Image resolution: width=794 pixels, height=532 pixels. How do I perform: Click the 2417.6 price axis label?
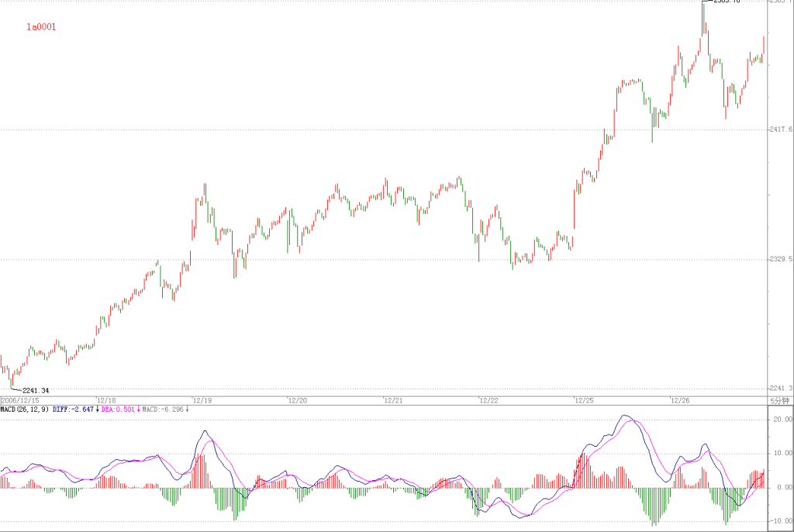(x=781, y=130)
